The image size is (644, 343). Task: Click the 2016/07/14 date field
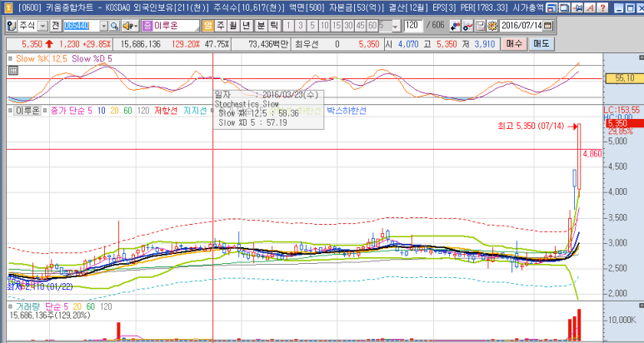coord(522,26)
